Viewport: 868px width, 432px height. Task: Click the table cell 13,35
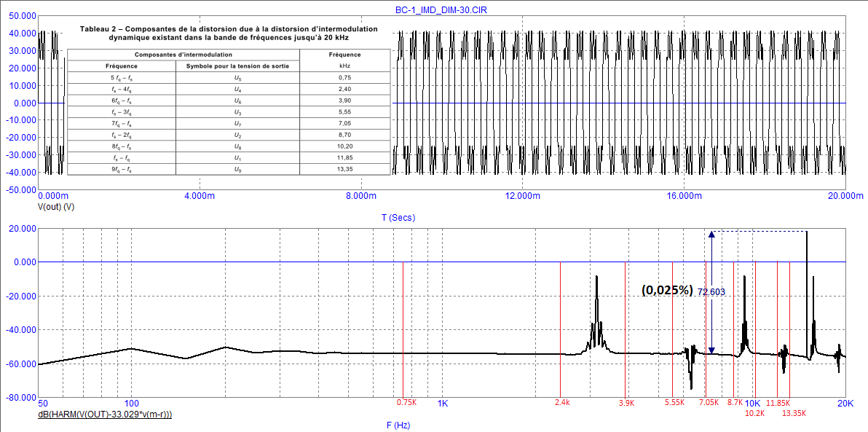(344, 170)
